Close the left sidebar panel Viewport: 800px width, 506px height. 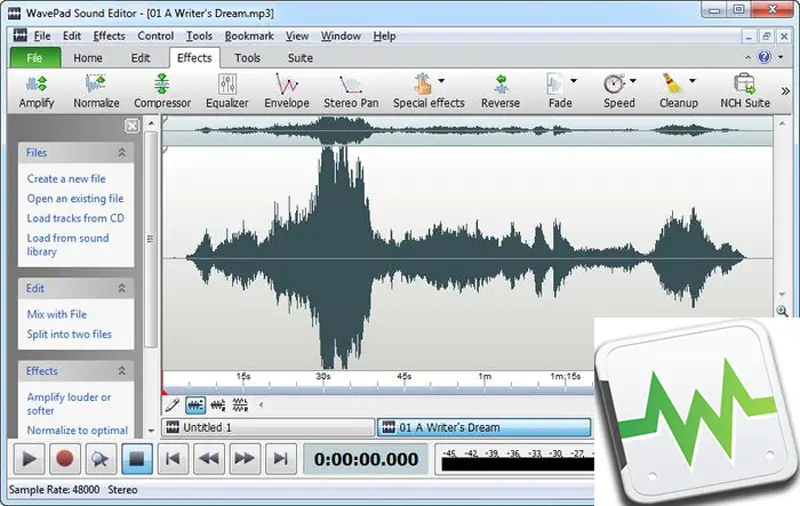pyautogui.click(x=131, y=126)
